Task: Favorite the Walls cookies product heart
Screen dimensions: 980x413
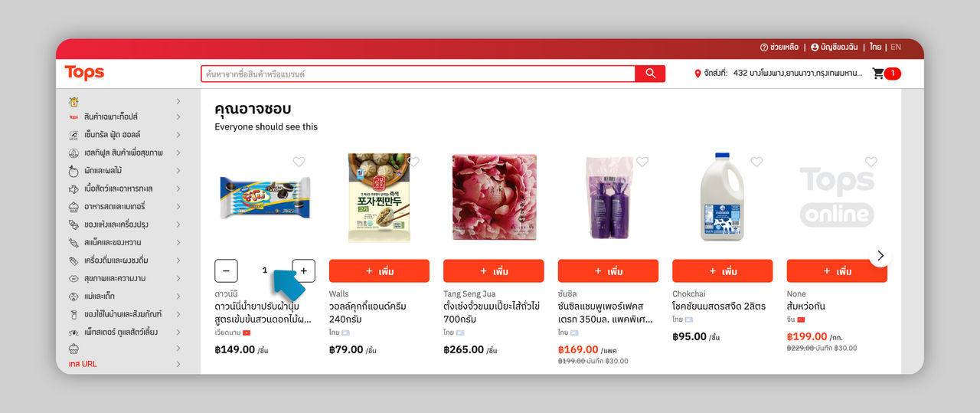Action: coord(413,162)
